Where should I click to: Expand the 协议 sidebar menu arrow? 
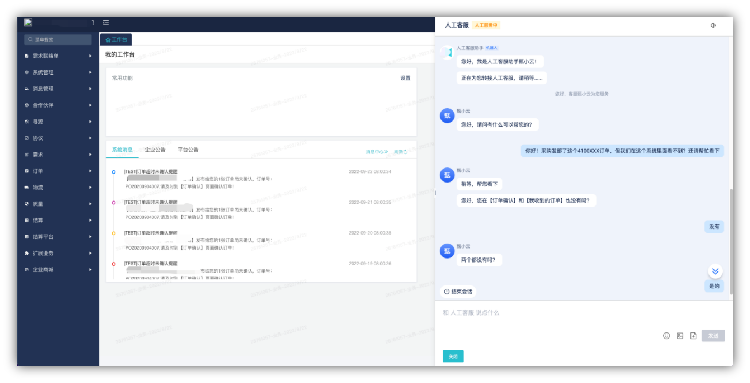[90, 138]
